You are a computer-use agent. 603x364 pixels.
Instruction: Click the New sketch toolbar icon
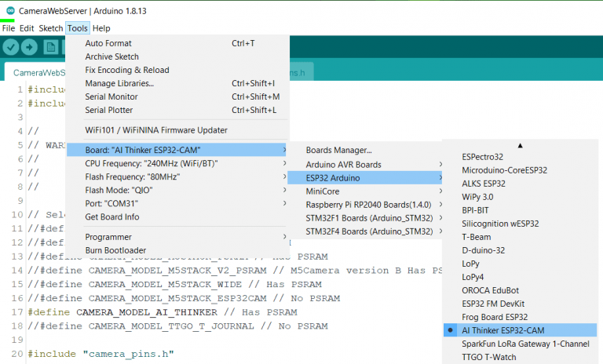[x=49, y=47]
